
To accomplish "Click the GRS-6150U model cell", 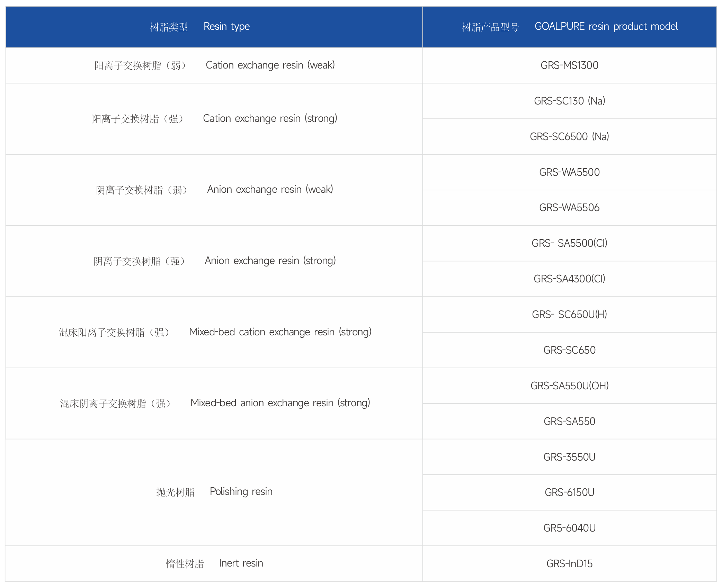I will tap(570, 492).
